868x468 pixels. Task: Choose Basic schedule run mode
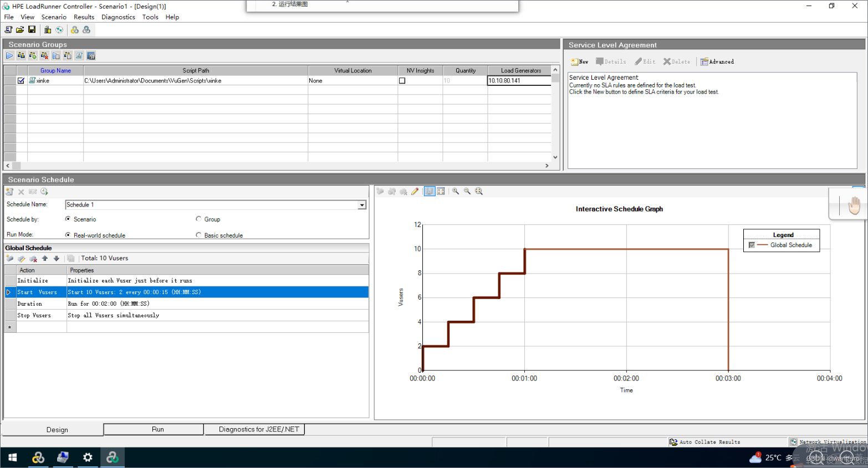tap(198, 235)
